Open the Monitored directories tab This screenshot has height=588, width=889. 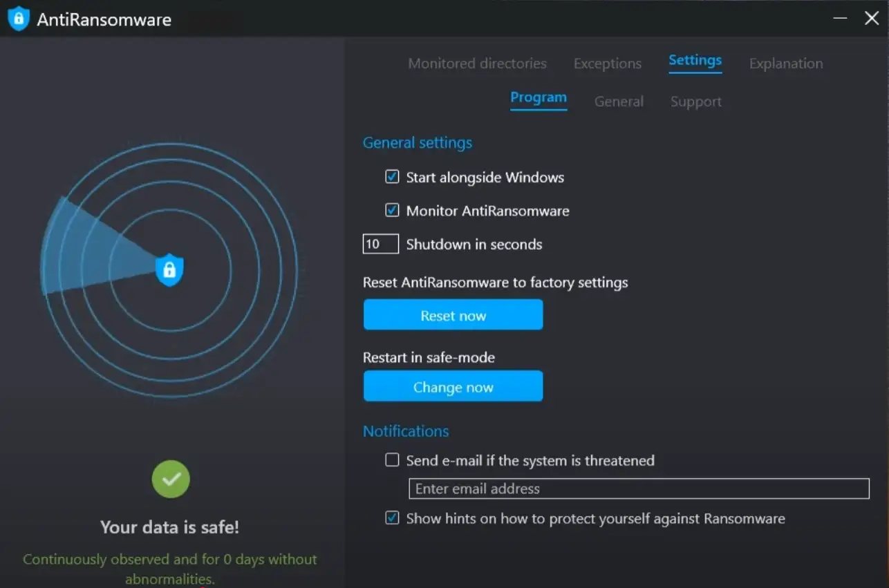click(477, 64)
